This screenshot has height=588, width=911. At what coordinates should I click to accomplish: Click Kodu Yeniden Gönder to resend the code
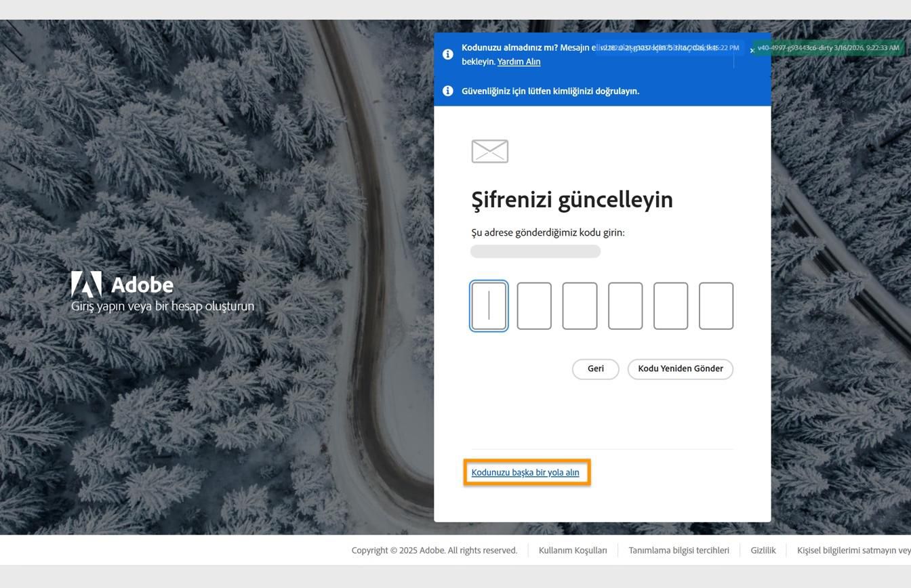click(x=680, y=369)
